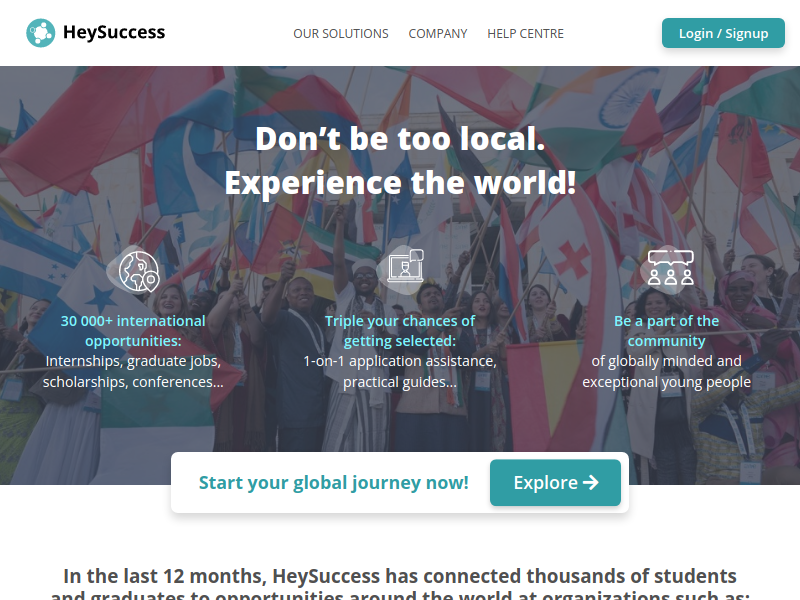
Task: Click the "Experience the world!" headline
Action: (400, 183)
